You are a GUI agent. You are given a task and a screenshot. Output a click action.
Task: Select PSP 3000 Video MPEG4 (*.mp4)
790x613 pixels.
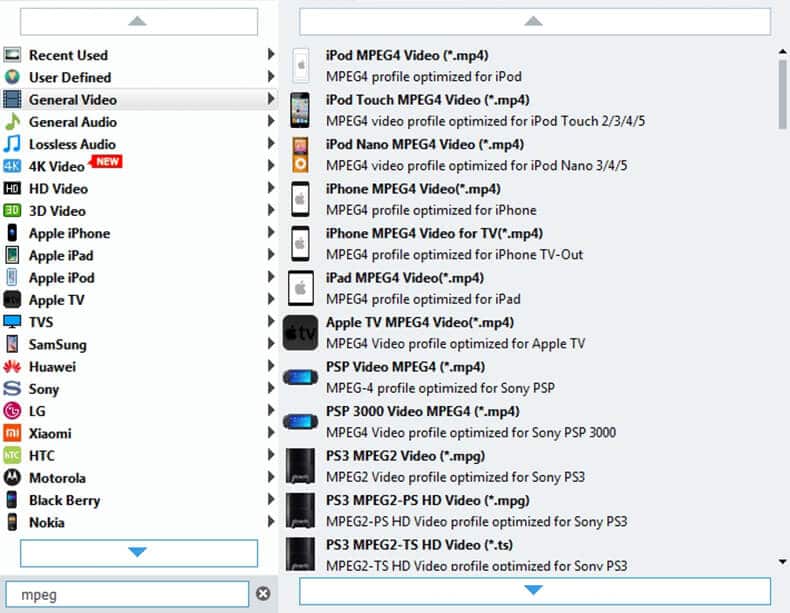tap(529, 422)
